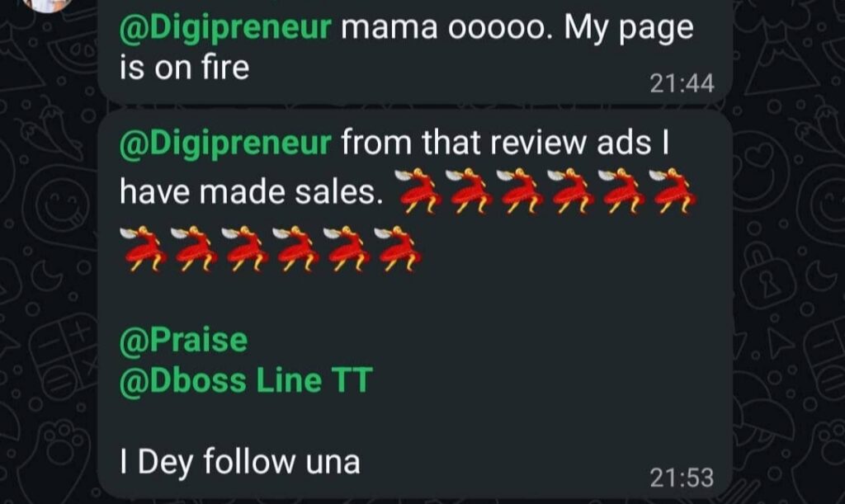
Task: Click the 'from that review ads I' text
Action: [x=505, y=144]
